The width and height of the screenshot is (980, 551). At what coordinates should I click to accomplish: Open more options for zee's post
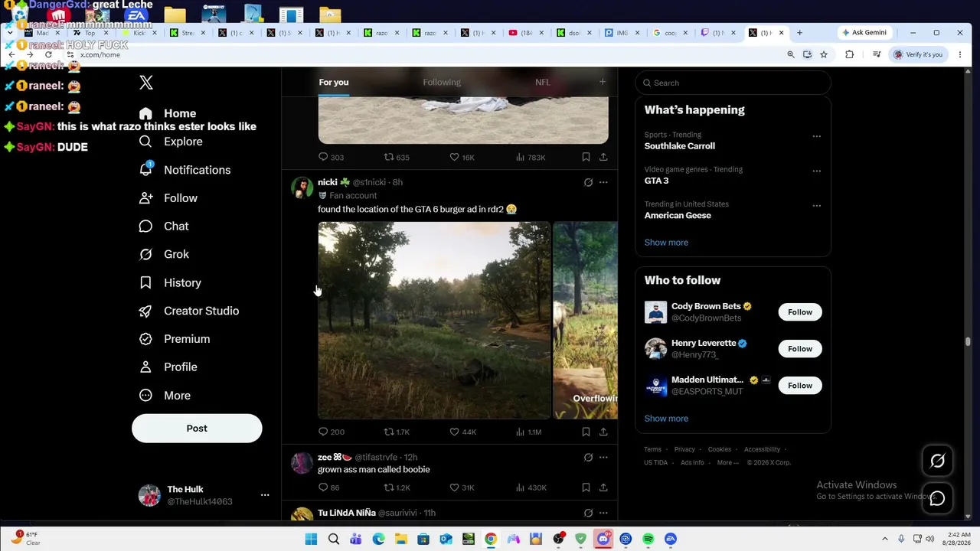[x=603, y=458]
